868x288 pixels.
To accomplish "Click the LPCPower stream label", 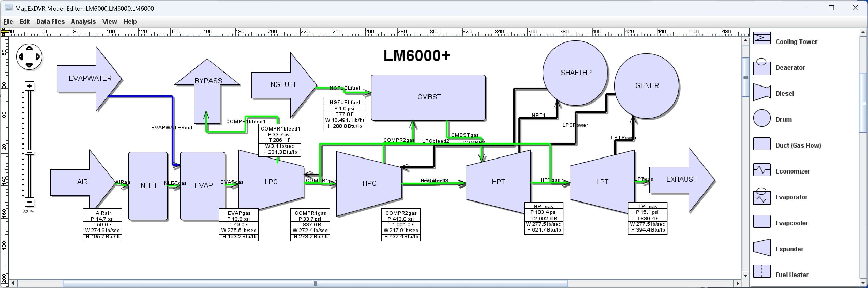I will coord(575,125).
